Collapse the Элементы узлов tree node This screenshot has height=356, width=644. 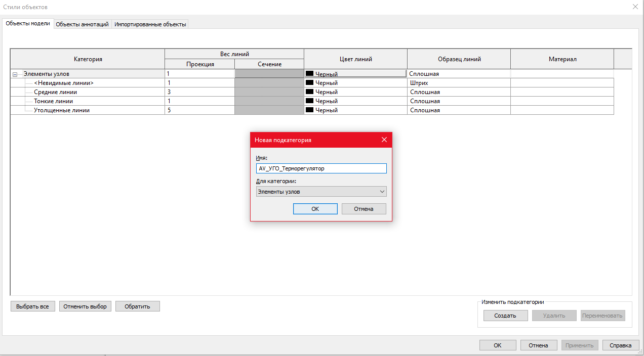(x=15, y=74)
